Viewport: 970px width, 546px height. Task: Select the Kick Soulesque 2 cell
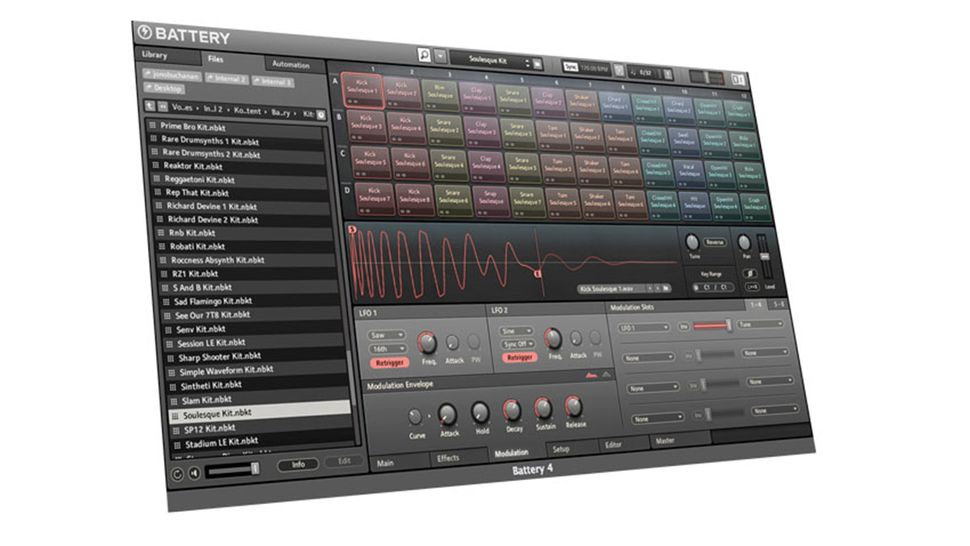point(402,93)
